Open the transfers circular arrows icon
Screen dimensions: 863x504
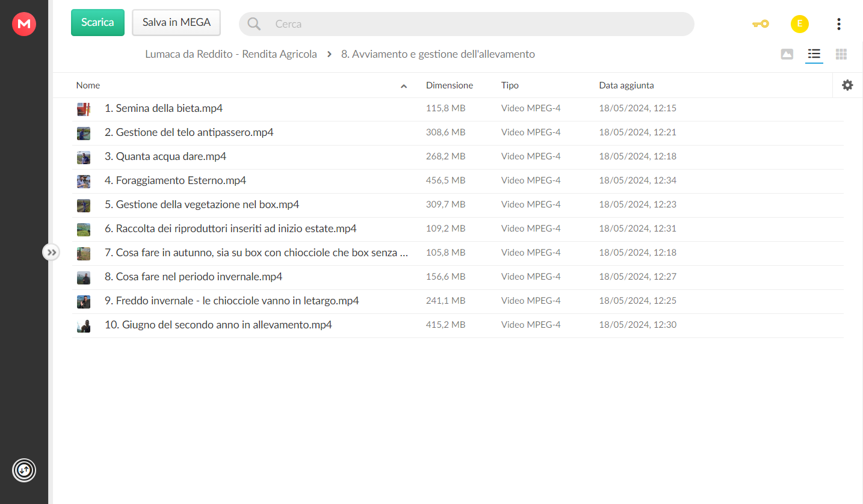tap(24, 470)
